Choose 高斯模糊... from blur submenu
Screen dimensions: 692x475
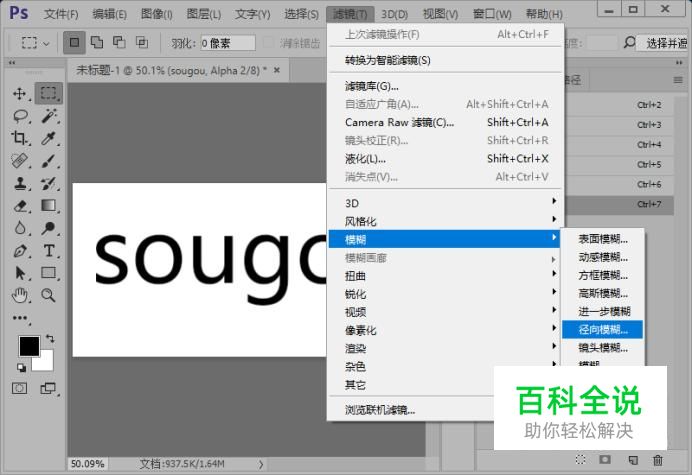602,293
